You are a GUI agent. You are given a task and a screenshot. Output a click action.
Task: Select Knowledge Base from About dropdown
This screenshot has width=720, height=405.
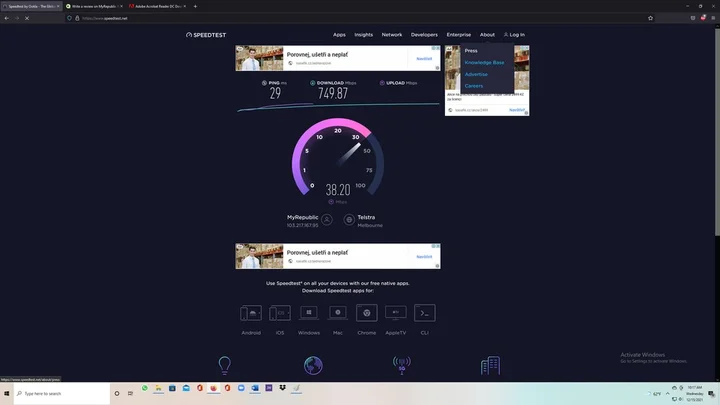click(484, 62)
